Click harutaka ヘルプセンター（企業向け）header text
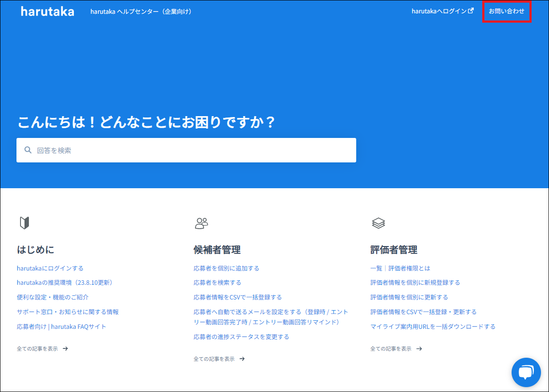 pos(140,12)
